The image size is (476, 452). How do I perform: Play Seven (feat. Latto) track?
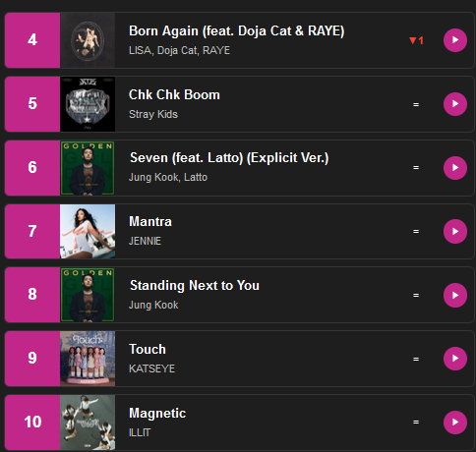(455, 168)
